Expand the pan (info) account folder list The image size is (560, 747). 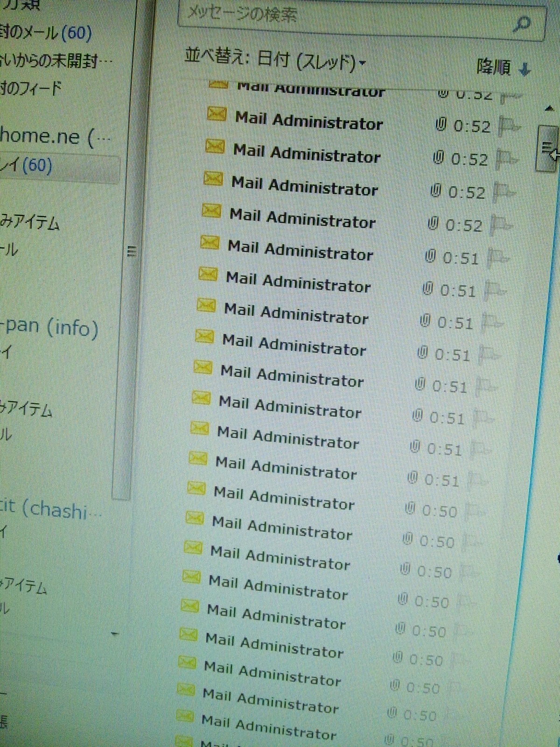[x=51, y=327]
